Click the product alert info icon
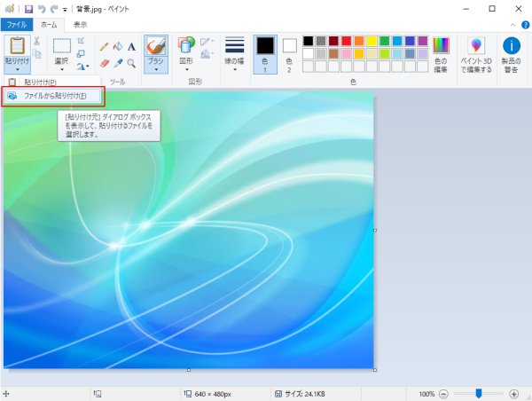532x401 pixels. tap(512, 46)
